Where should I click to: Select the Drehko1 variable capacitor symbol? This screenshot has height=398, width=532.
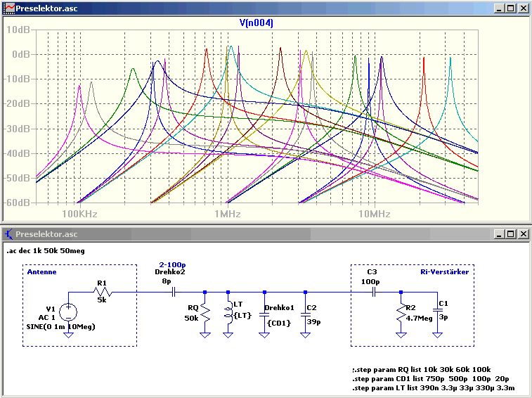coord(264,312)
